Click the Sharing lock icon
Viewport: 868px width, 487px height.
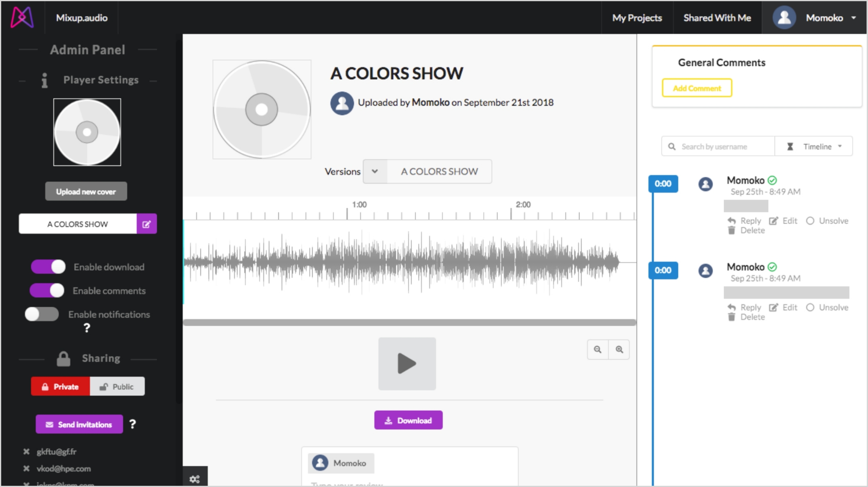63,358
